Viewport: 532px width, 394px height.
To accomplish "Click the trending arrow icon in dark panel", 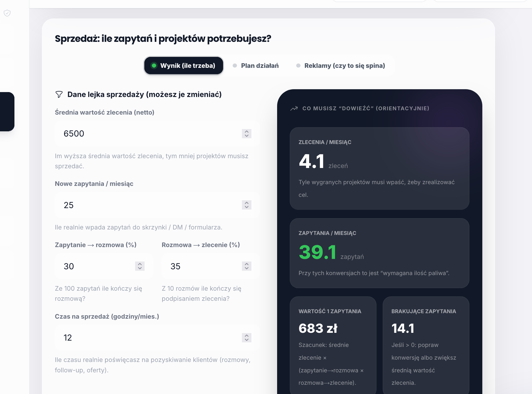I will point(294,109).
